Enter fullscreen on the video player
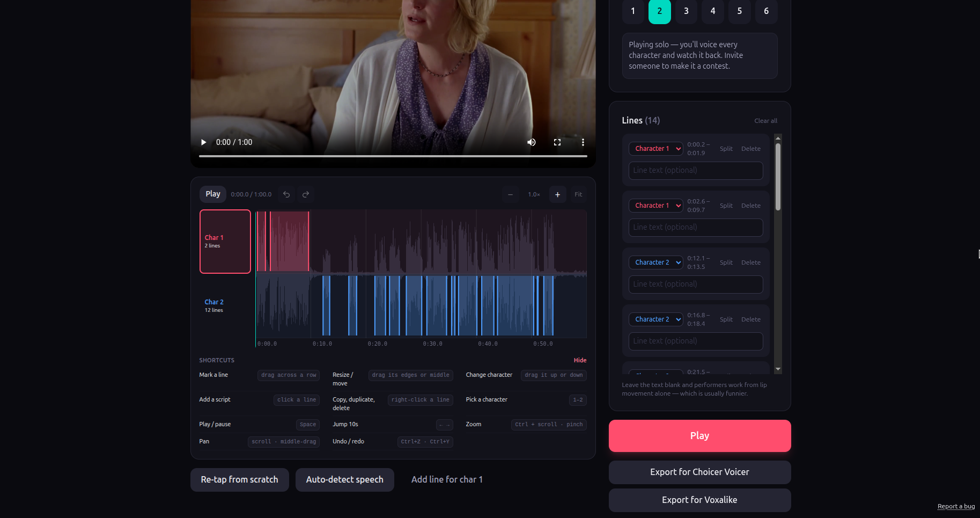Viewport: 980px width, 518px height. click(x=557, y=142)
